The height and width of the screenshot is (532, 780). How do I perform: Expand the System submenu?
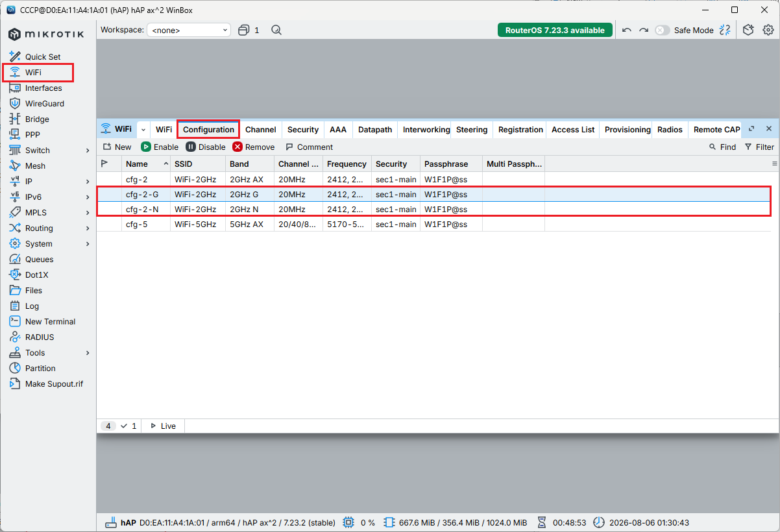tap(88, 244)
